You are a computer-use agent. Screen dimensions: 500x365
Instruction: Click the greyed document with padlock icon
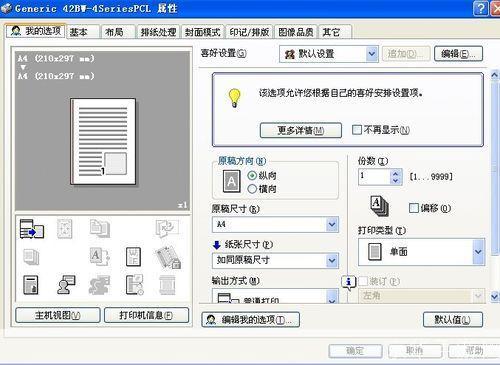coord(168,257)
